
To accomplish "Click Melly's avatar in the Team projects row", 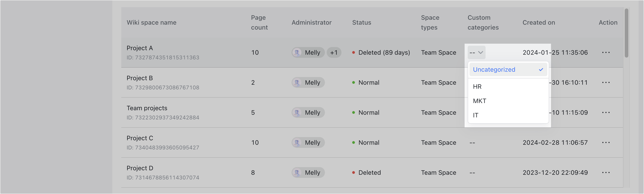I will click(297, 112).
